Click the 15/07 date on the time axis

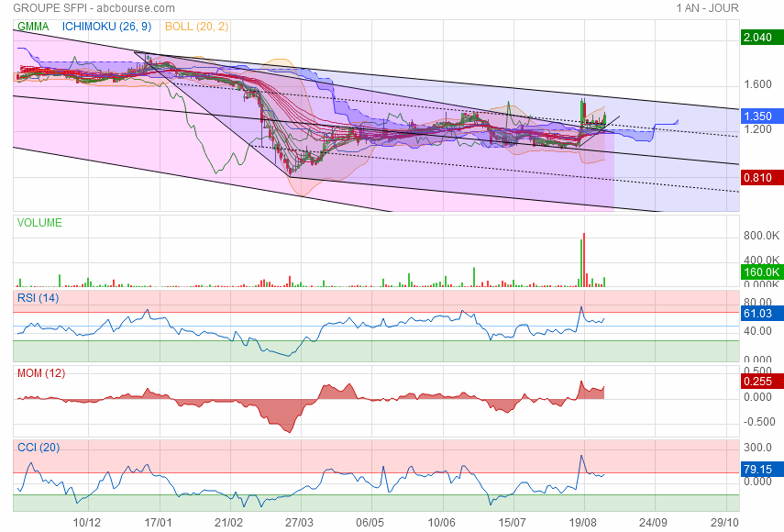(x=512, y=523)
